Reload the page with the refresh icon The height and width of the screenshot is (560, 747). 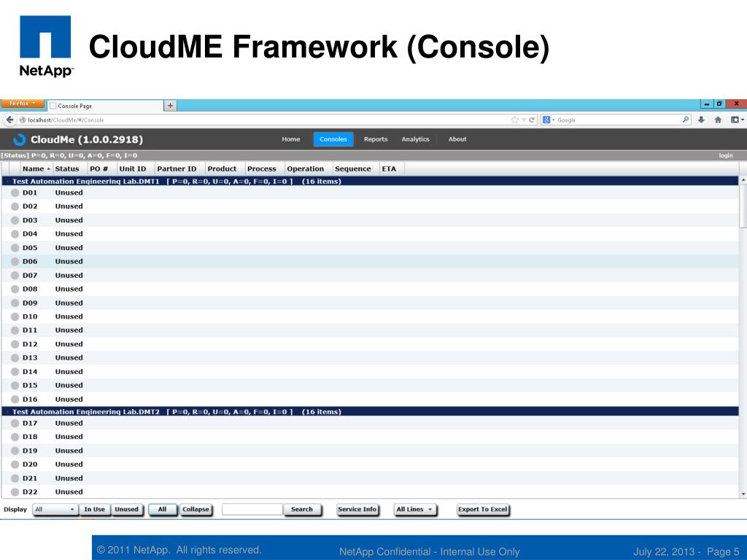532,120
